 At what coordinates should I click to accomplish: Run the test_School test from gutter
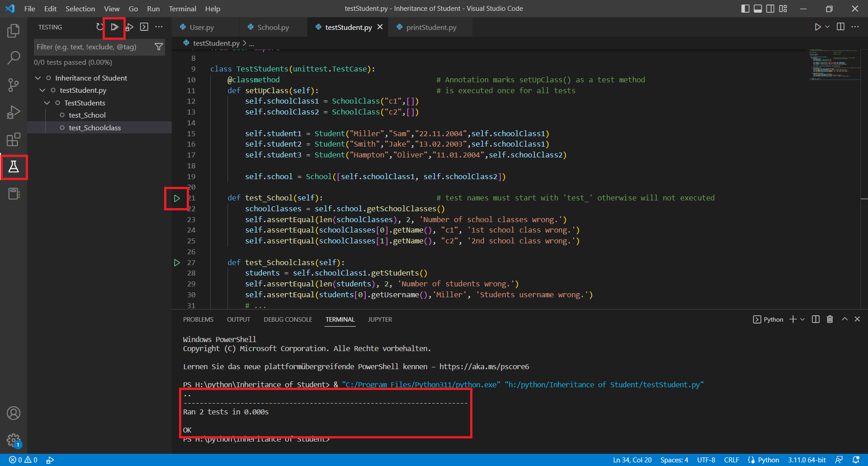(177, 198)
